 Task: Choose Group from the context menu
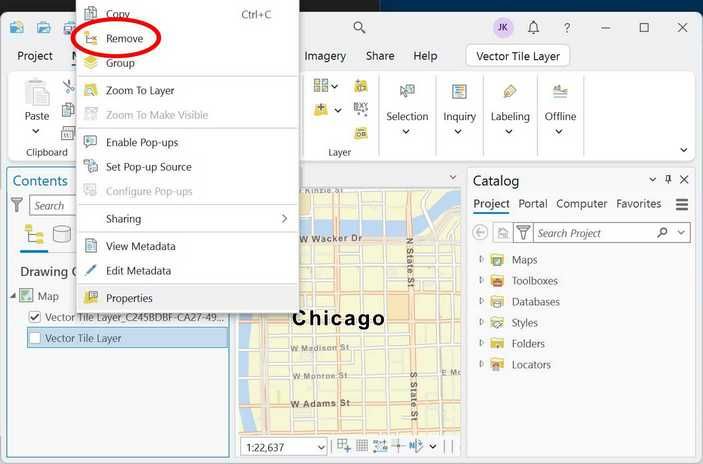(x=188, y=63)
